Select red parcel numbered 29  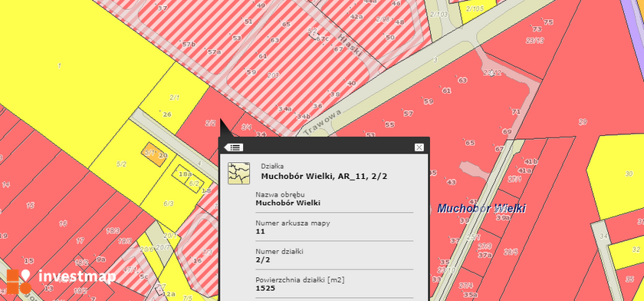[x=583, y=122]
